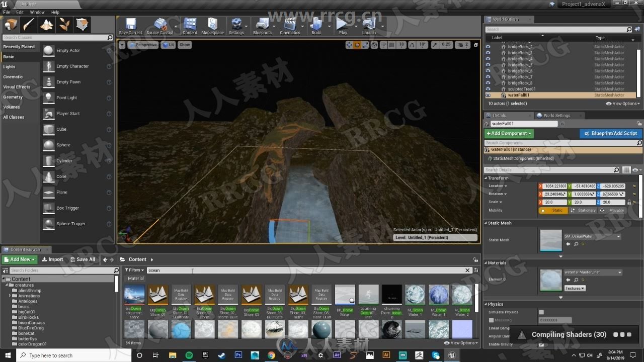Open the Filters dropdown in Content Browser

point(134,270)
